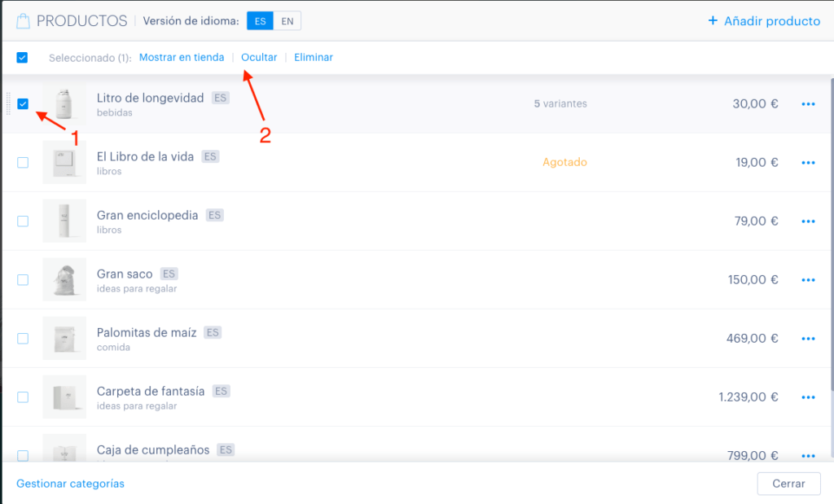Screen dimensions: 834x504
Task: Click price 19,00 €
Action: point(757,162)
